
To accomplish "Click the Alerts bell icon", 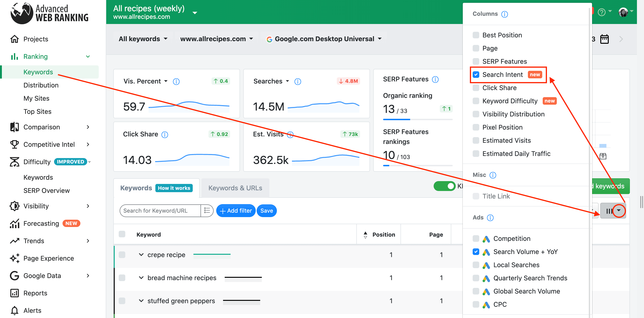I will pyautogui.click(x=15, y=310).
